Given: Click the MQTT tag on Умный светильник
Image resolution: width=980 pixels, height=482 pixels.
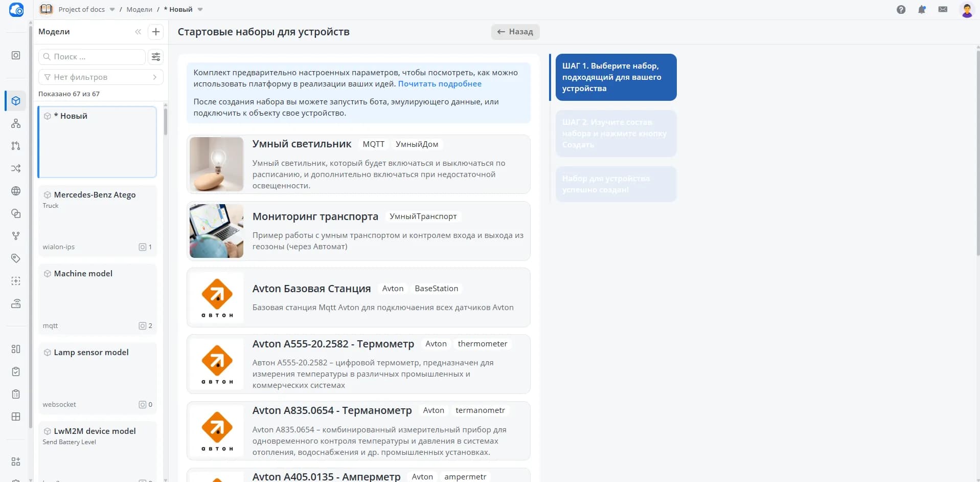Looking at the screenshot, I should click(373, 144).
